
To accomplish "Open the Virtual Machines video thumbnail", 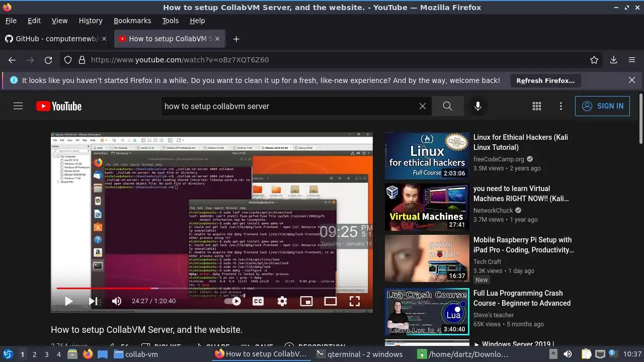I will [427, 207].
